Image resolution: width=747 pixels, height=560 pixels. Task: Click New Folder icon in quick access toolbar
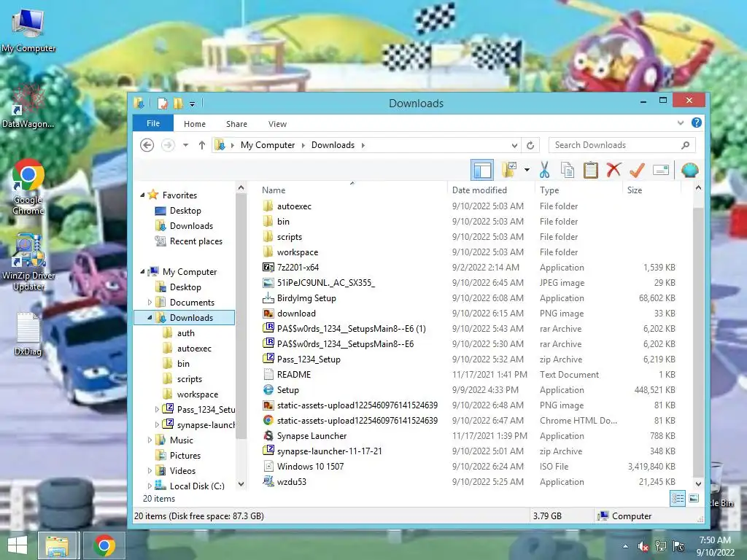pos(178,104)
